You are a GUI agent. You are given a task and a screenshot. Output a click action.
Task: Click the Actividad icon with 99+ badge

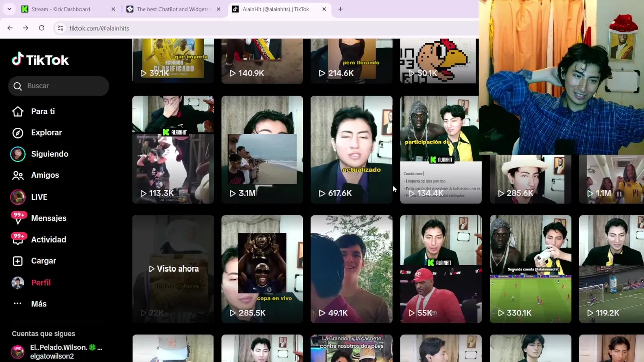[18, 239]
